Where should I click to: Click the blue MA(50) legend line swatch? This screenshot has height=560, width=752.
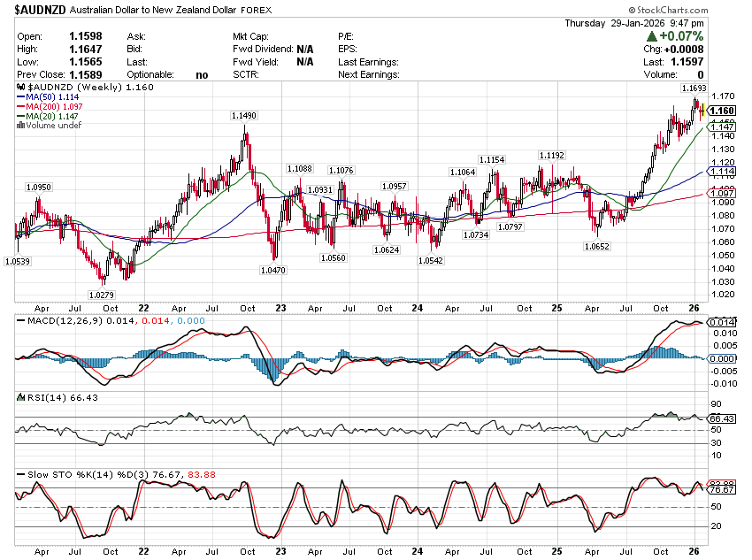(21, 97)
